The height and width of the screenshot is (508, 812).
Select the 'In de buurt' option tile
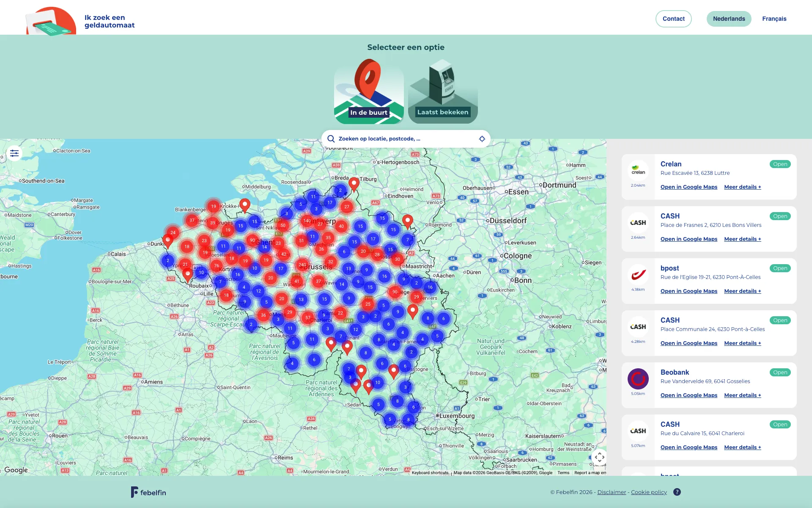(369, 91)
